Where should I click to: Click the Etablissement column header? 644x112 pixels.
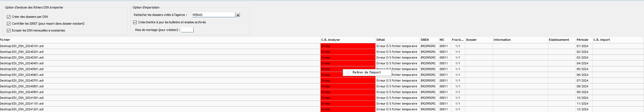(562, 40)
